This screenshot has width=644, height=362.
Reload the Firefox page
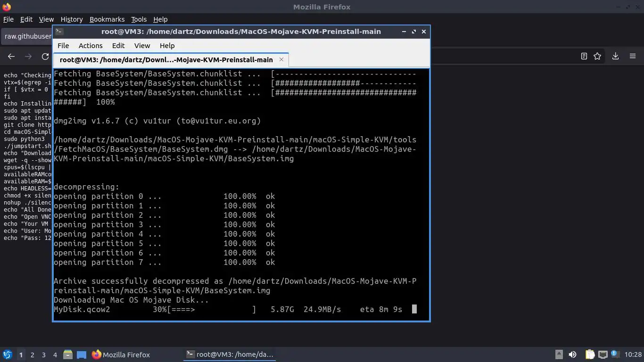pos(45,56)
